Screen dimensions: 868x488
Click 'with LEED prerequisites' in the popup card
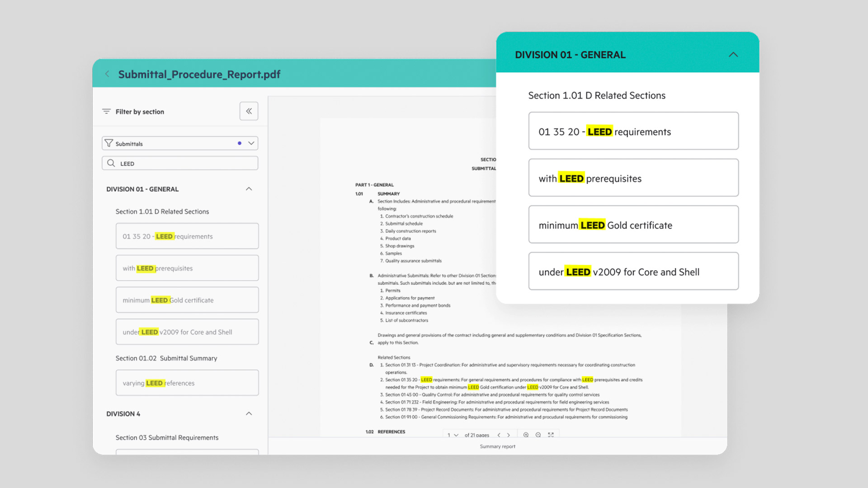pos(633,178)
